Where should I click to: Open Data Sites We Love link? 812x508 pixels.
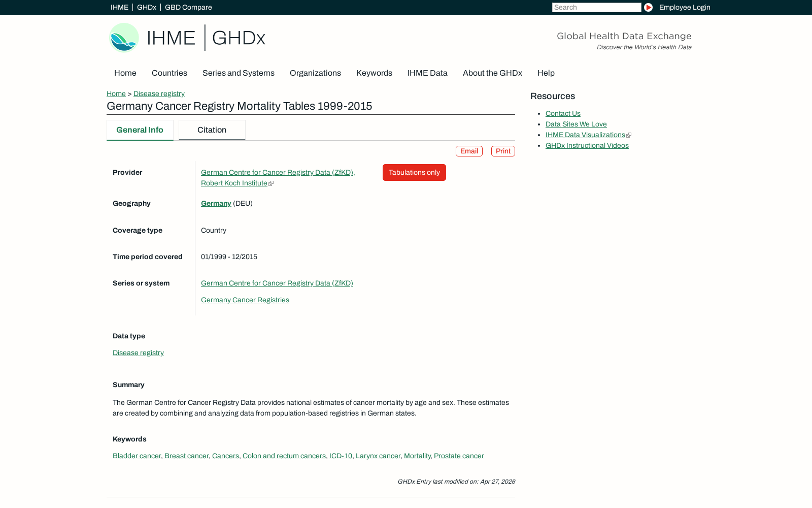pos(576,124)
